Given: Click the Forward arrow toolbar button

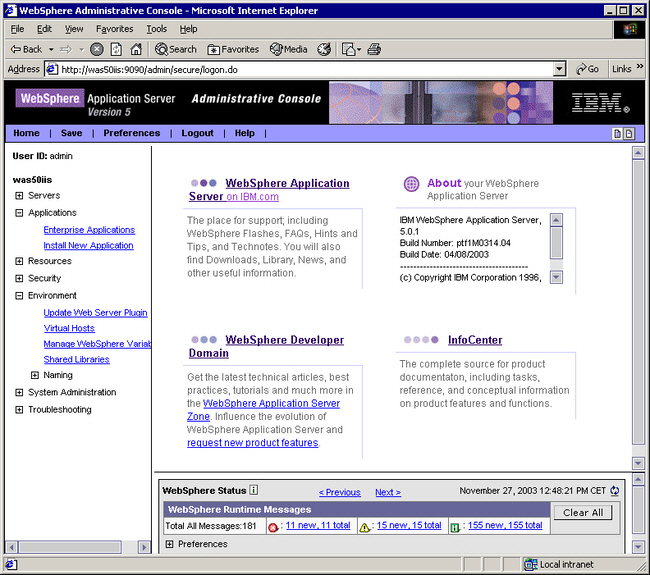Looking at the screenshot, I should click(65, 49).
